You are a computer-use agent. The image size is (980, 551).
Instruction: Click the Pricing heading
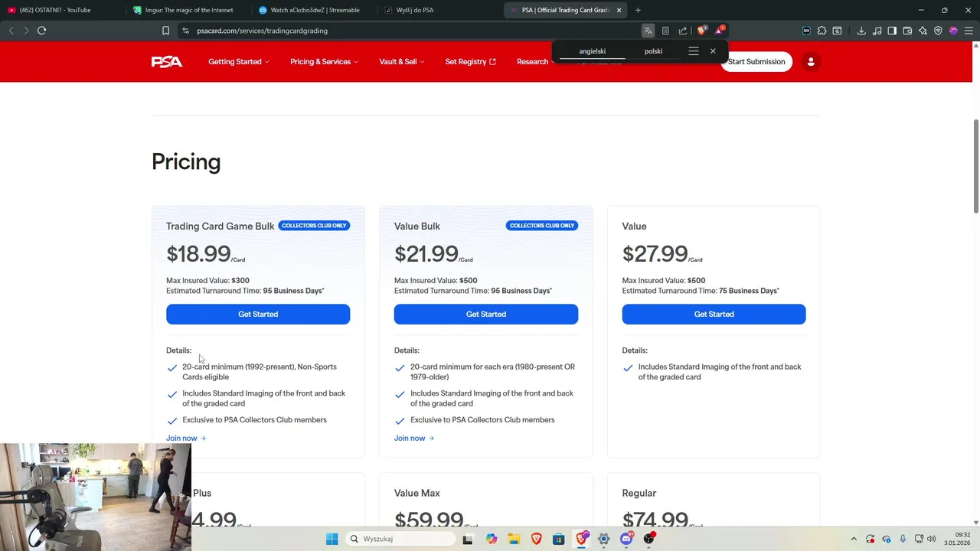[x=186, y=162]
